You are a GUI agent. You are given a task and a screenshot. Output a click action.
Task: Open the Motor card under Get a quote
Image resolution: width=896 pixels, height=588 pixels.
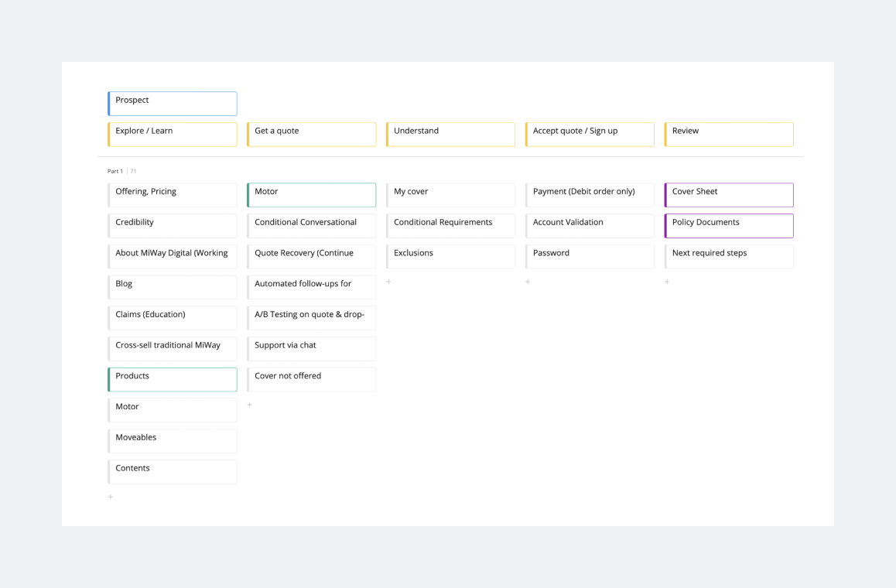312,195
